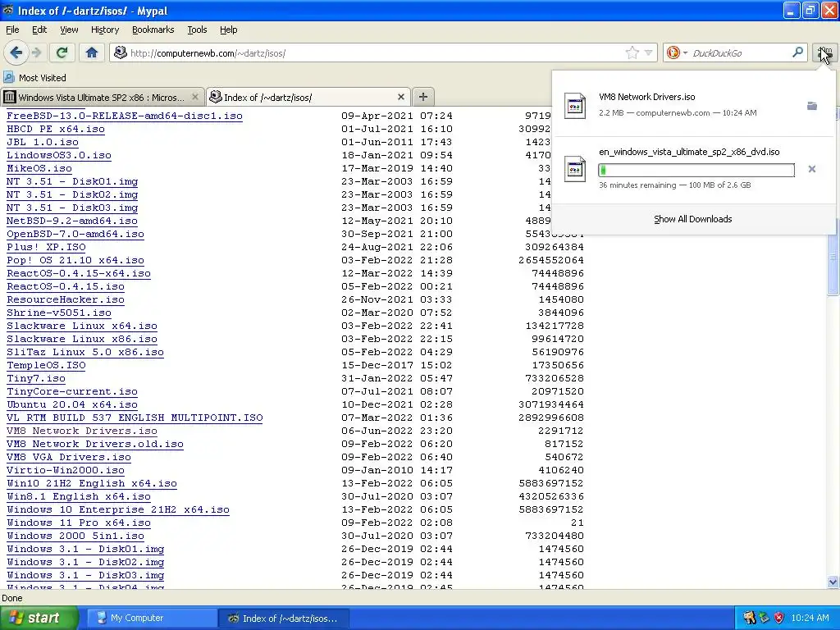Image resolution: width=840 pixels, height=630 pixels.
Task: Reload the current page
Action: click(62, 52)
